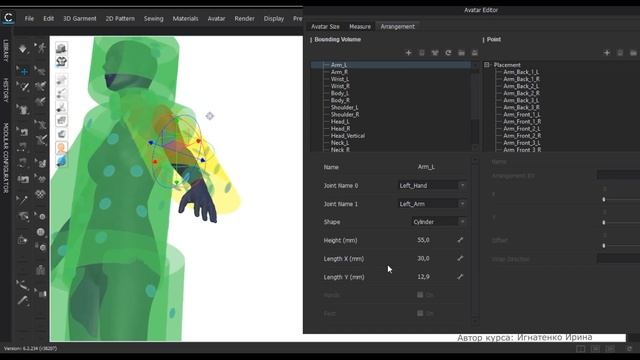Open the Render menu
Image resolution: width=640 pixels, height=360 pixels.
244,18
